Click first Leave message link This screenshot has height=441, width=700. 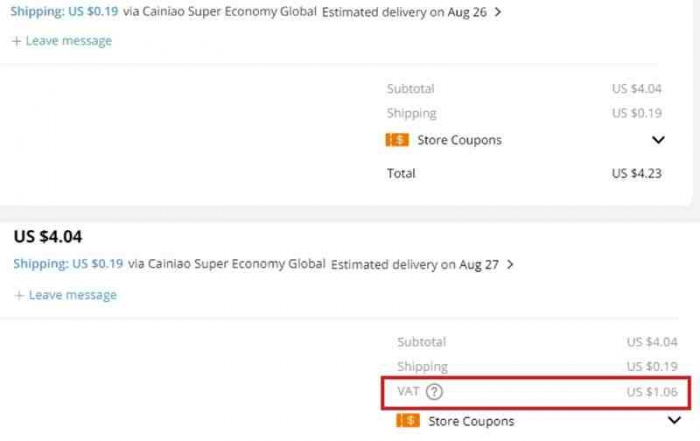69,41
